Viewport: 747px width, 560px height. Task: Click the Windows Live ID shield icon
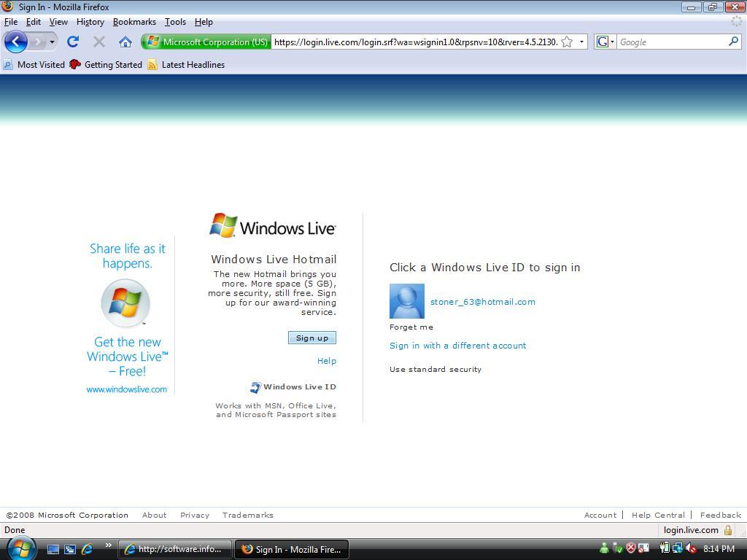[x=255, y=386]
